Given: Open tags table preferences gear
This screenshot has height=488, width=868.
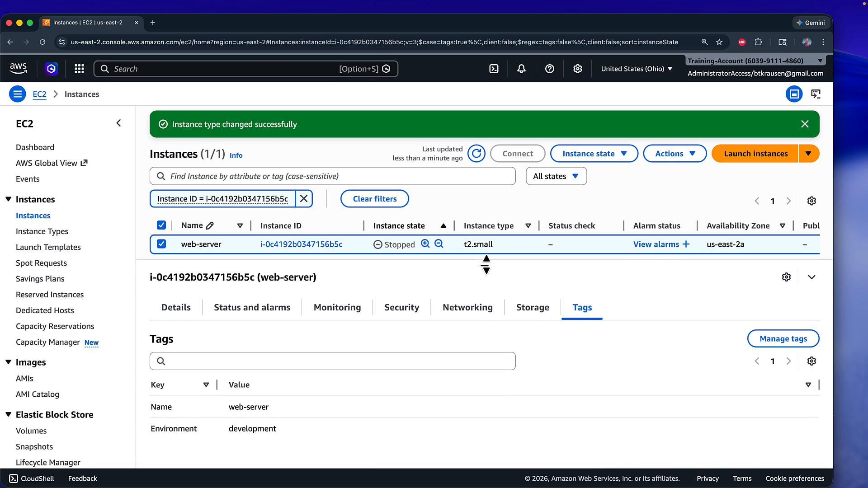Looking at the screenshot, I should [811, 361].
